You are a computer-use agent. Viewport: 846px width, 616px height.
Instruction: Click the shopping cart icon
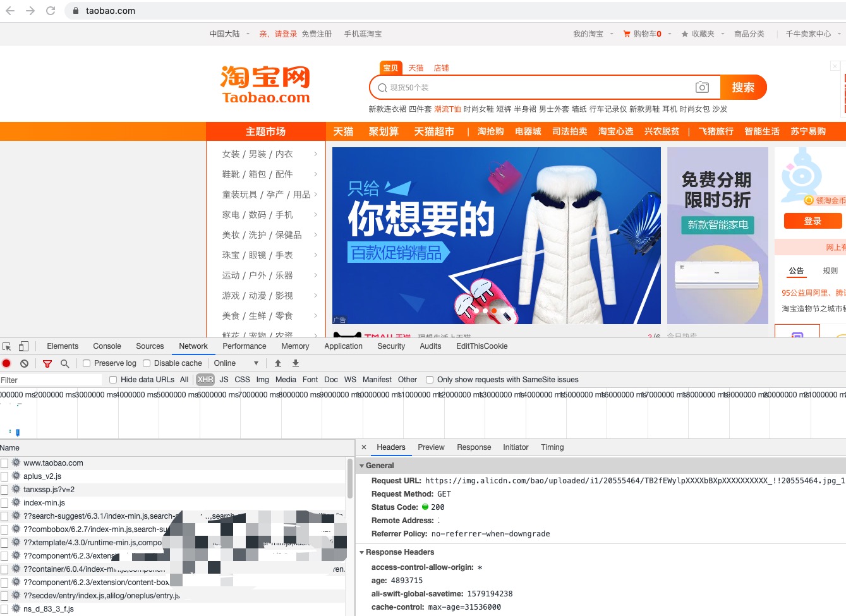(627, 34)
